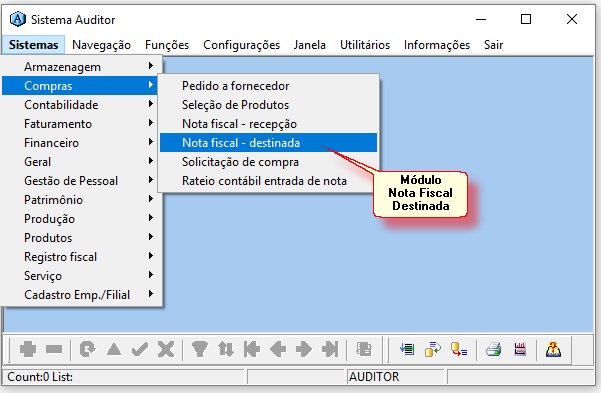Maximize the Sistema Auditor window

[x=526, y=19]
